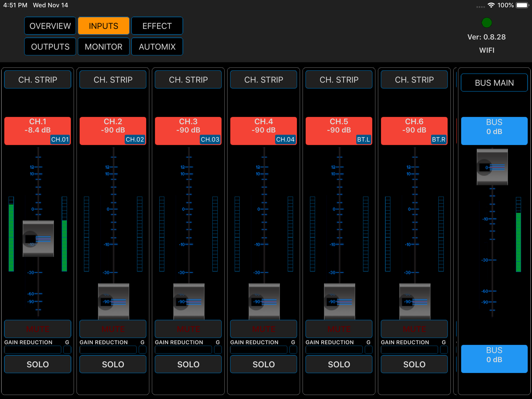Screen dimensions: 532x399
Task: Enable SOLO on channel 5
Action: [339, 364]
